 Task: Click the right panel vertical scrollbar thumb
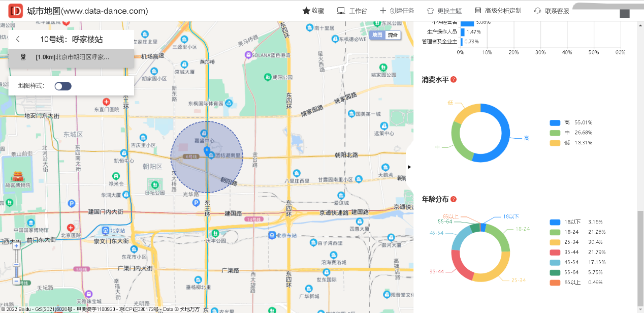click(640, 259)
